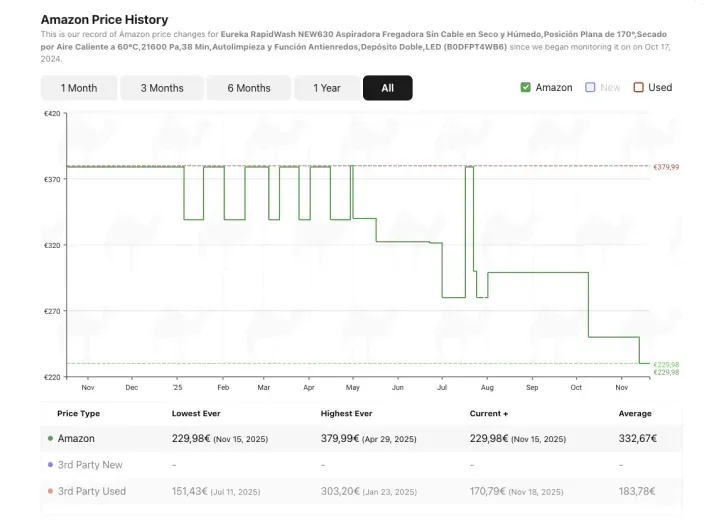Click the Lowest Ever column header
The height and width of the screenshot is (528, 704).
(x=196, y=414)
